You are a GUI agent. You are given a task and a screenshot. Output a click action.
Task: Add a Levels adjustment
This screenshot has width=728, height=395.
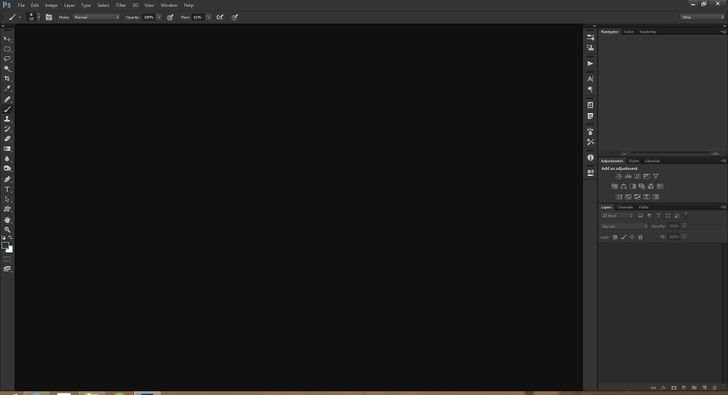point(628,176)
